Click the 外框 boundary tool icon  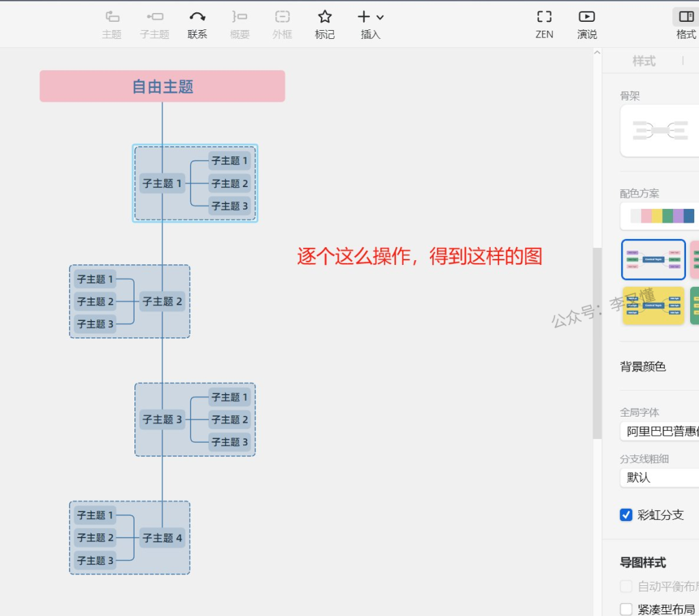(282, 18)
